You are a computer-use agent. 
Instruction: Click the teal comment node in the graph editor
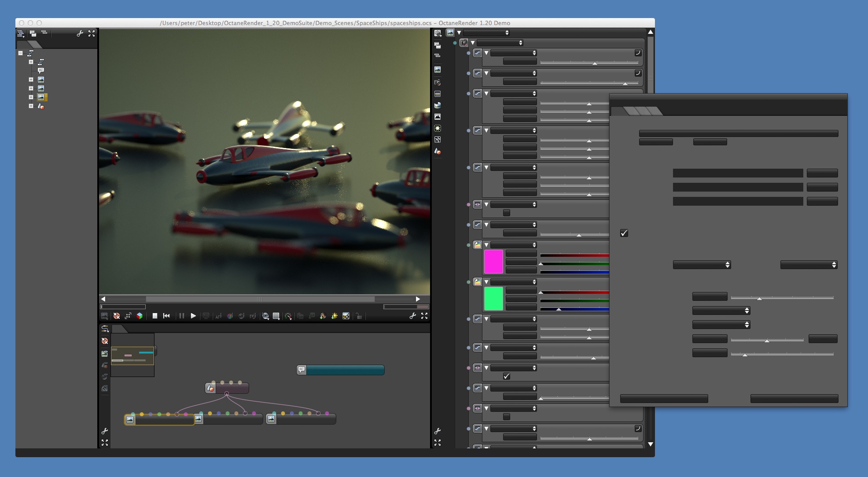341,370
